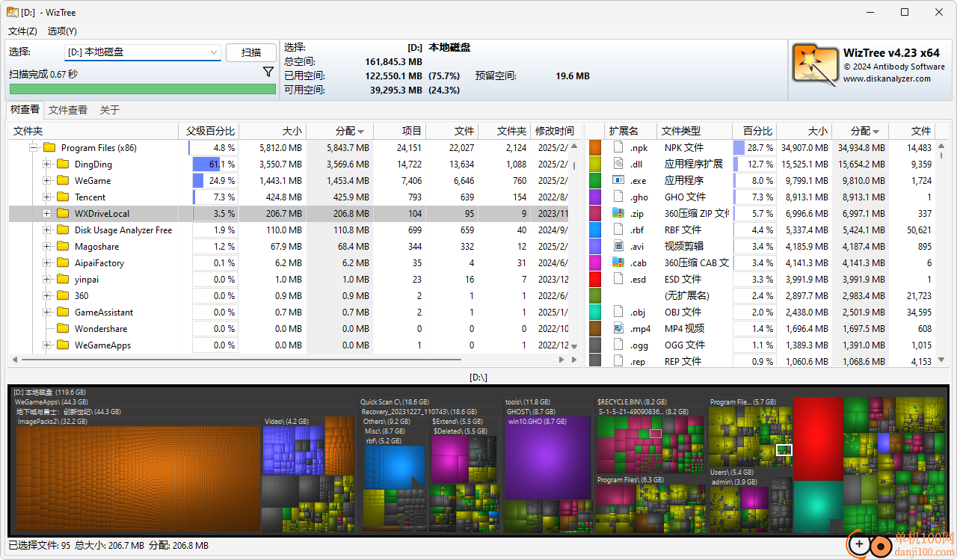The width and height of the screenshot is (957, 560).
Task: Switch to the 文件查看 tab
Action: (x=68, y=110)
